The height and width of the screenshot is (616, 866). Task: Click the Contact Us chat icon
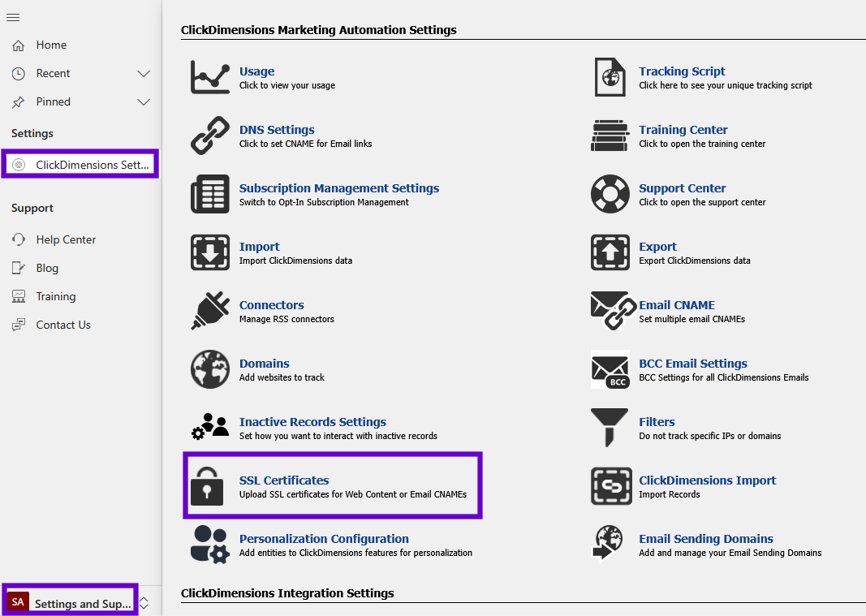18,325
